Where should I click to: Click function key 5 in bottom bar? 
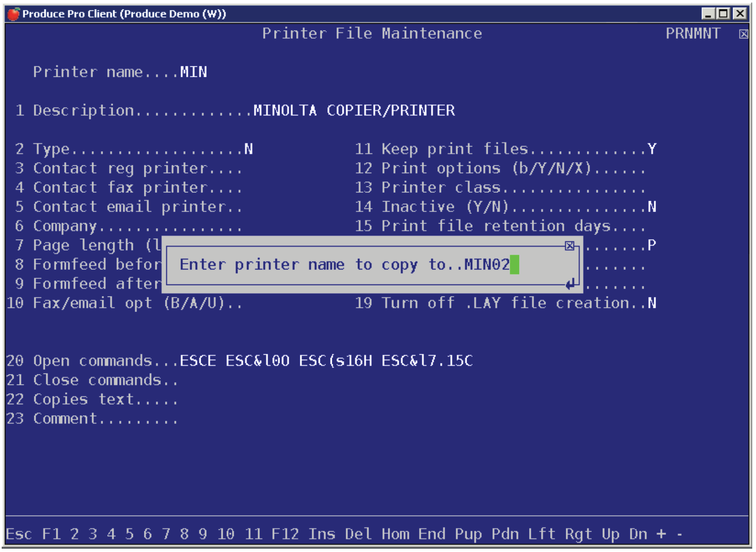(129, 534)
